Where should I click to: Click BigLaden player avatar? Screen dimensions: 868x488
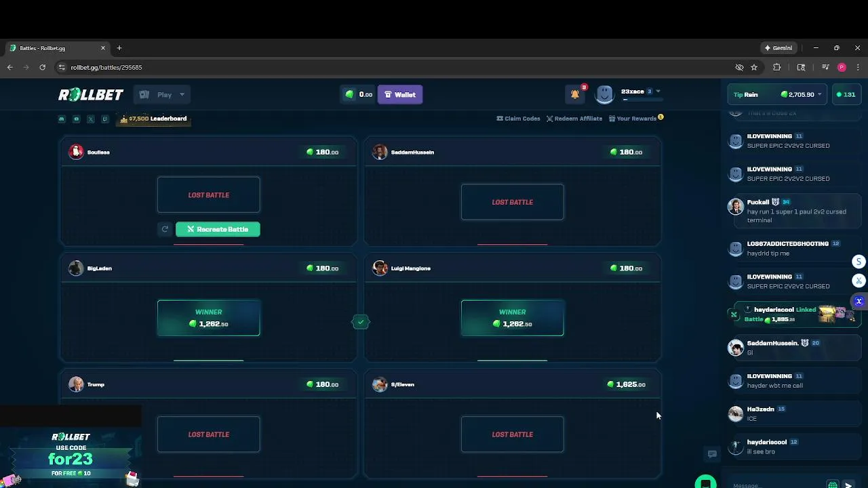point(76,268)
